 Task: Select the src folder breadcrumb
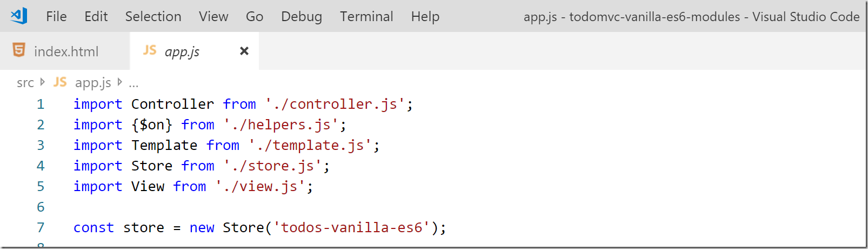coord(25,83)
